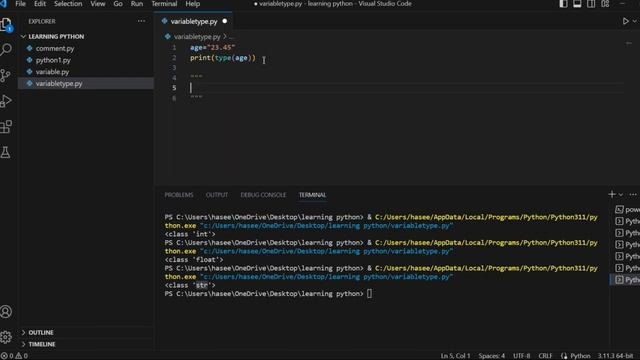Create new terminal with plus icon
The width and height of the screenshot is (640, 360).
tap(611, 195)
